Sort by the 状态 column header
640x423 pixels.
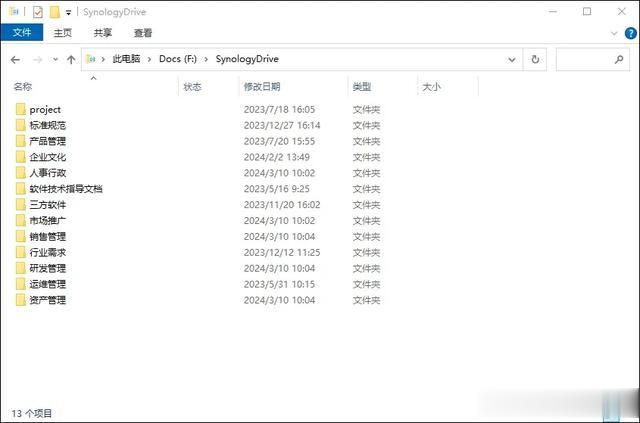(x=192, y=87)
